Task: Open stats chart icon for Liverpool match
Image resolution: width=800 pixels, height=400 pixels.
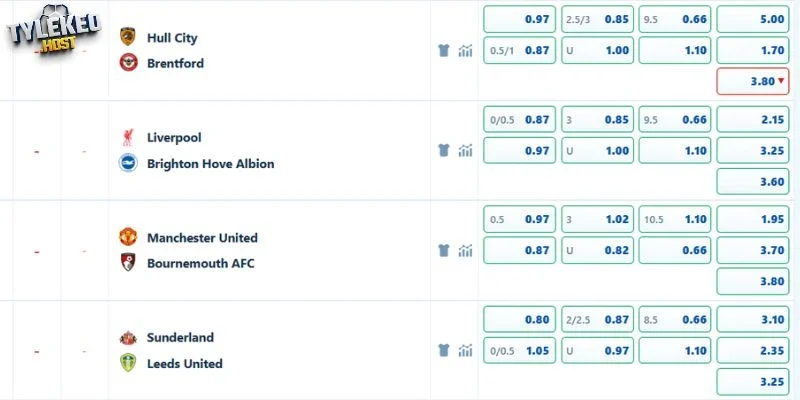Action: point(465,151)
